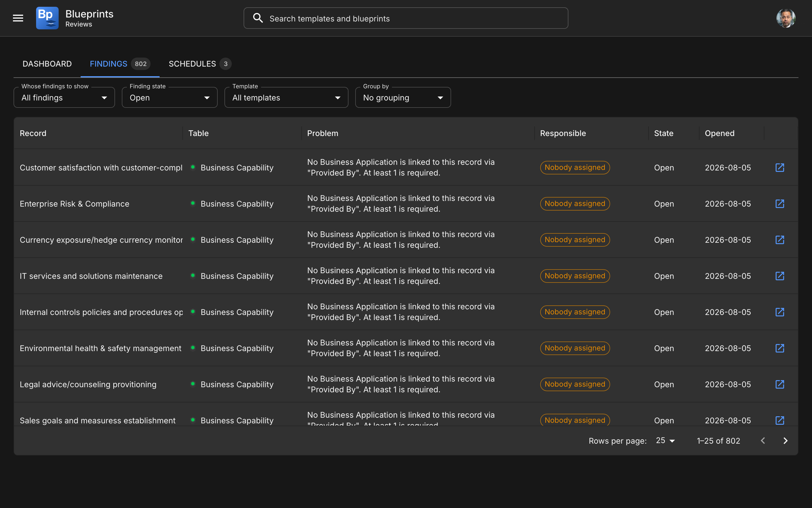Switch to the Dashboard tab
This screenshot has height=508, width=812.
[x=47, y=64]
